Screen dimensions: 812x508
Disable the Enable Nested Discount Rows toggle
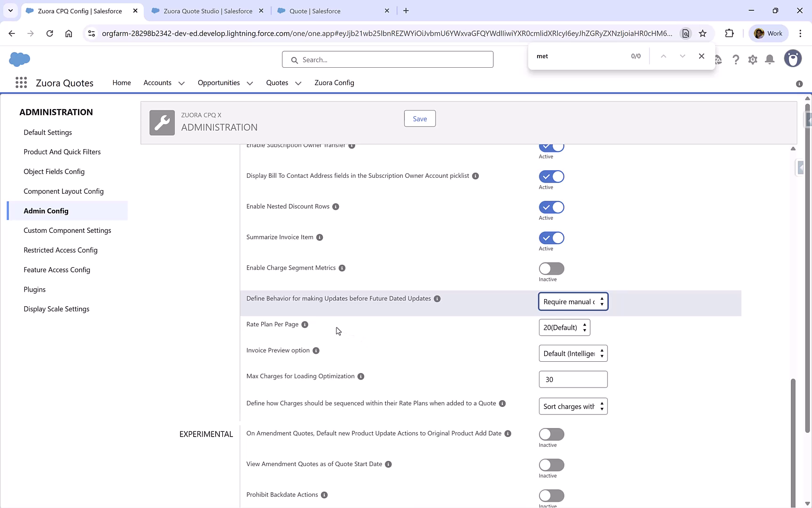point(551,207)
